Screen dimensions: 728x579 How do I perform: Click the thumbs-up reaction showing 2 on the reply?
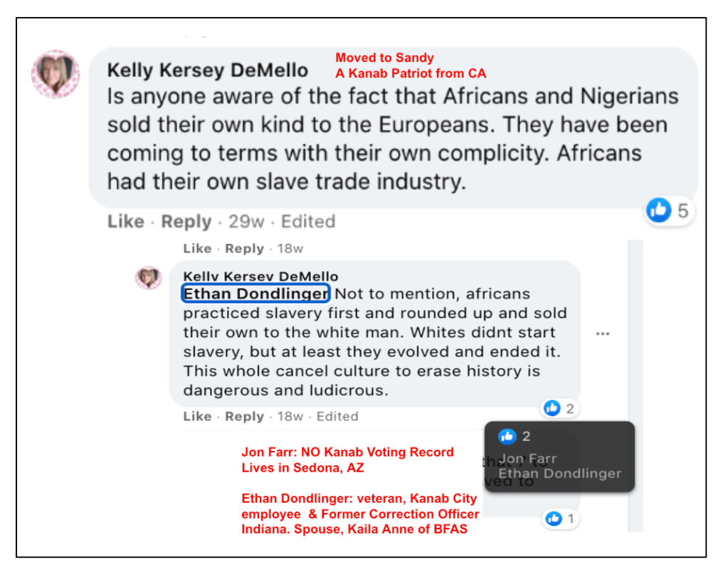tap(552, 408)
